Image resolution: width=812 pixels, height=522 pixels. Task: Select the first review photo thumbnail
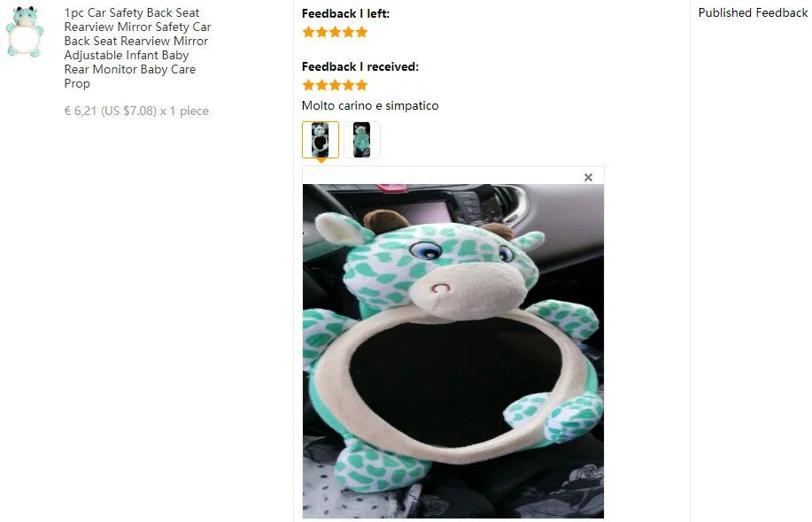(x=321, y=140)
